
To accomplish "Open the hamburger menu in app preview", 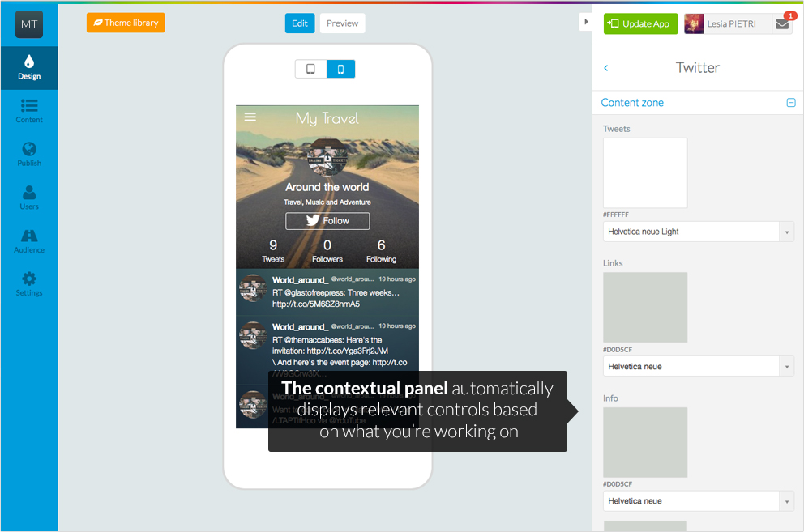I will (x=250, y=117).
